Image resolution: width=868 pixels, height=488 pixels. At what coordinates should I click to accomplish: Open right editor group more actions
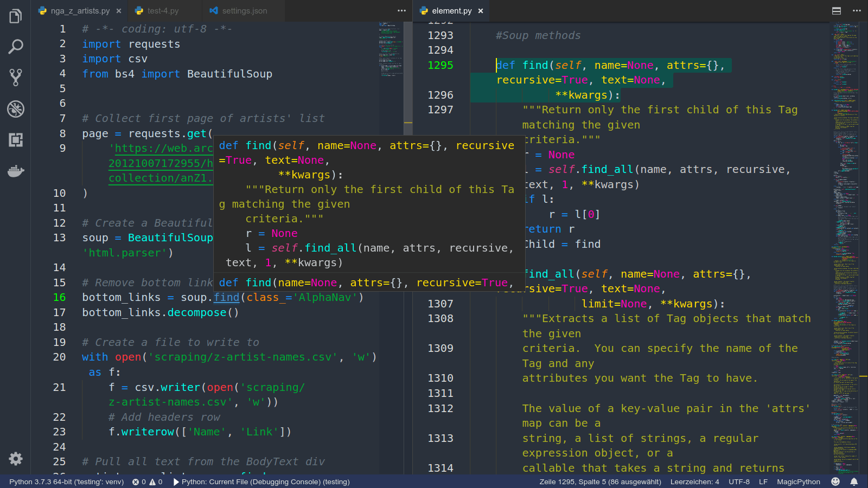pyautogui.click(x=857, y=11)
